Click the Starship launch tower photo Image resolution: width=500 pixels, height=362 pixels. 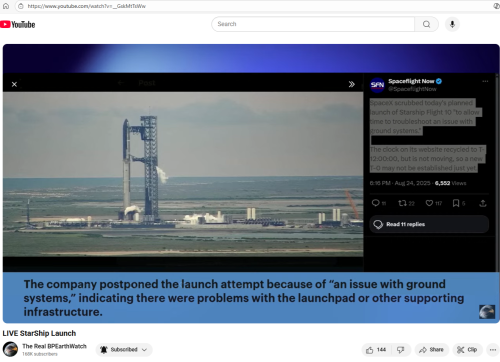[x=183, y=174]
